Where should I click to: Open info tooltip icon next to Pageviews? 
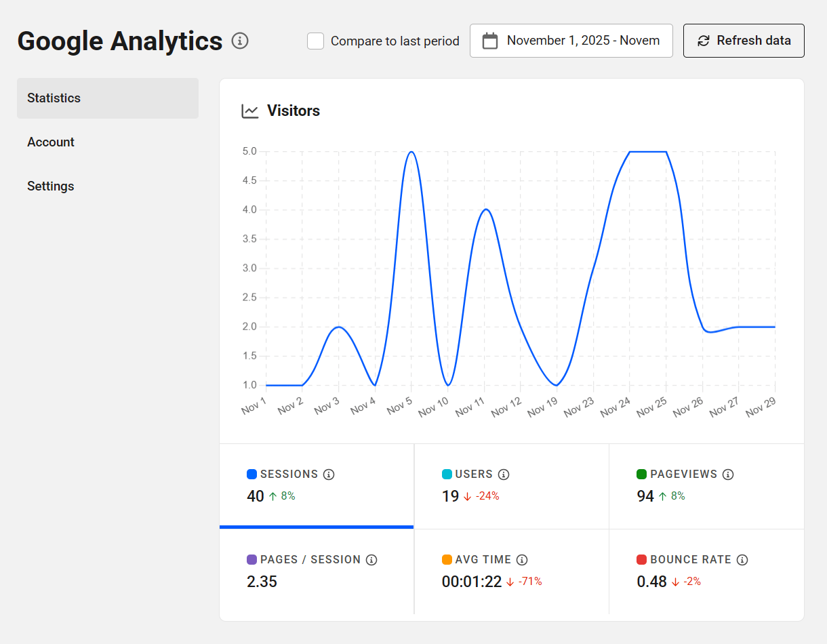728,475
